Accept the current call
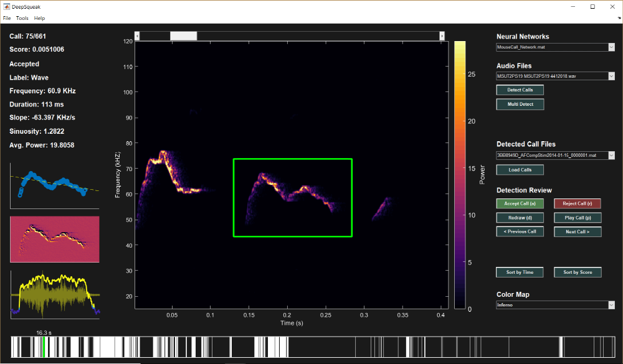The image size is (623, 364). [x=520, y=203]
